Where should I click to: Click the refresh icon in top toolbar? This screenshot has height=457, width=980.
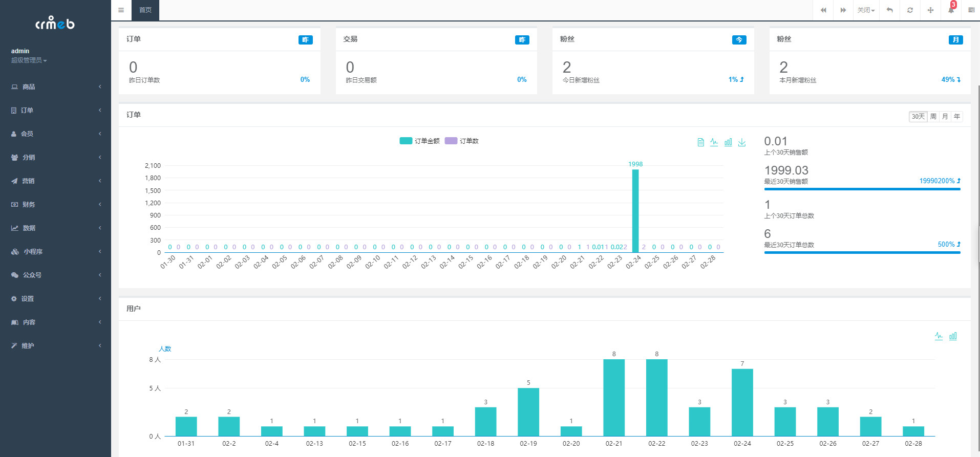pos(910,10)
